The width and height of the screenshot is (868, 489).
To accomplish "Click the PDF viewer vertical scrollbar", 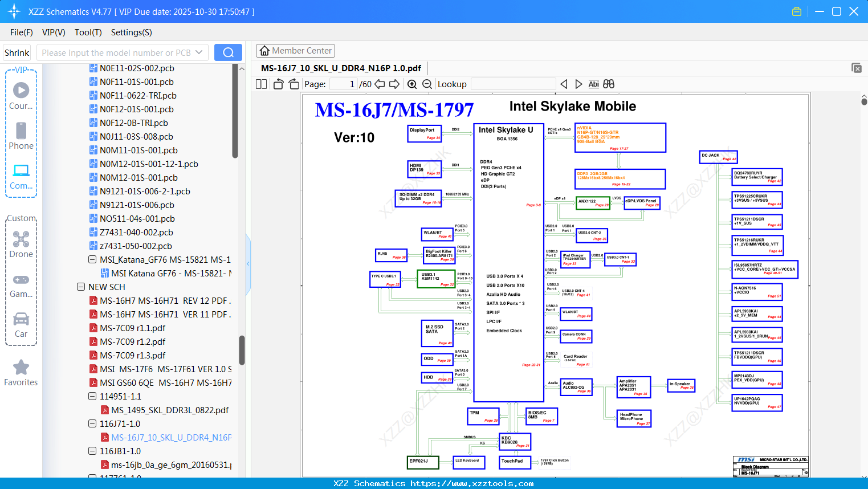I will pyautogui.click(x=864, y=101).
